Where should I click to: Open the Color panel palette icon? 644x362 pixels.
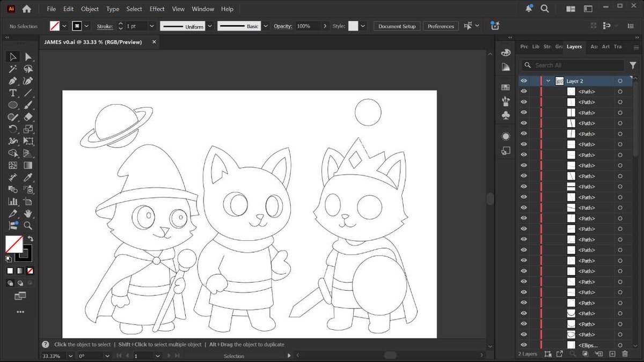505,53
